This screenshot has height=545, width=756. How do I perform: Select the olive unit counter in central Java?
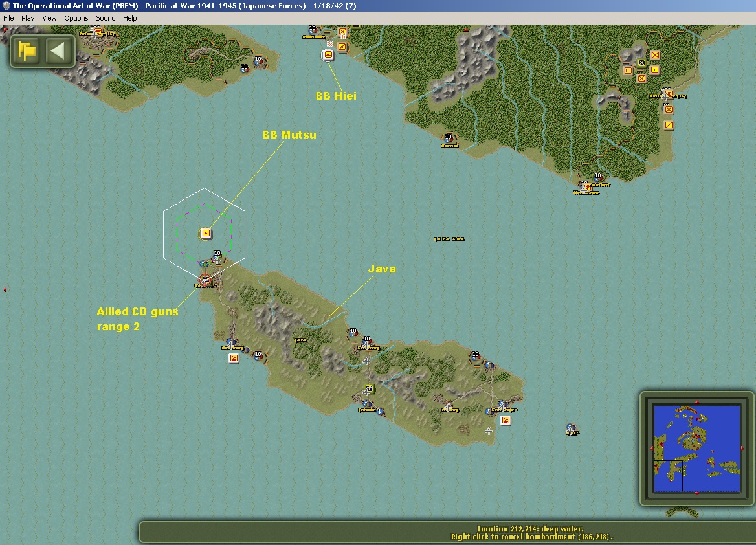pyautogui.click(x=370, y=388)
